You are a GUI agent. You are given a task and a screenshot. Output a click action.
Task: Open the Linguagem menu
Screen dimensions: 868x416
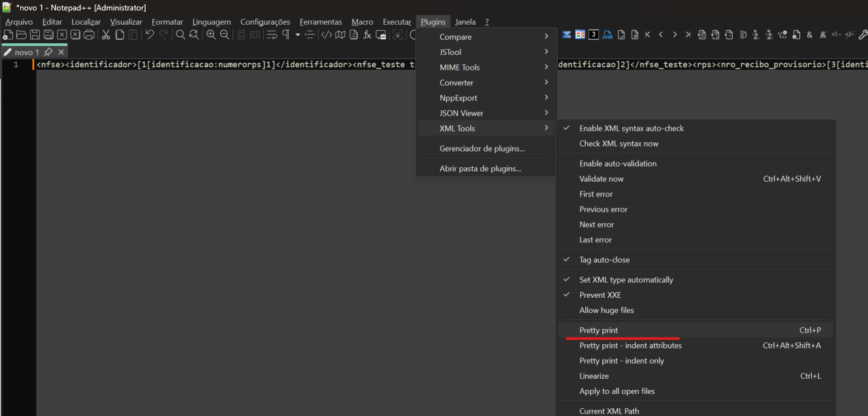212,22
